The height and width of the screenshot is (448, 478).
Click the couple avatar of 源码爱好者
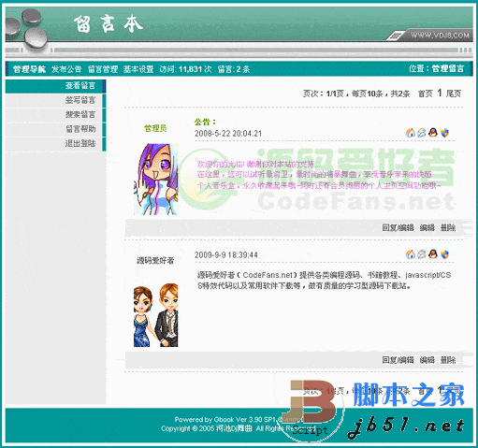[x=156, y=315]
